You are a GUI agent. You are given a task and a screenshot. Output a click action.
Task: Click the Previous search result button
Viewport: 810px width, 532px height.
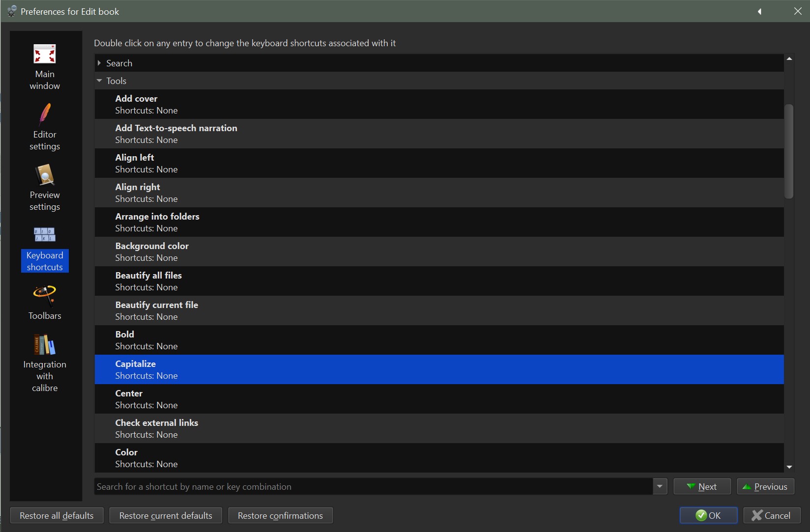pyautogui.click(x=765, y=487)
